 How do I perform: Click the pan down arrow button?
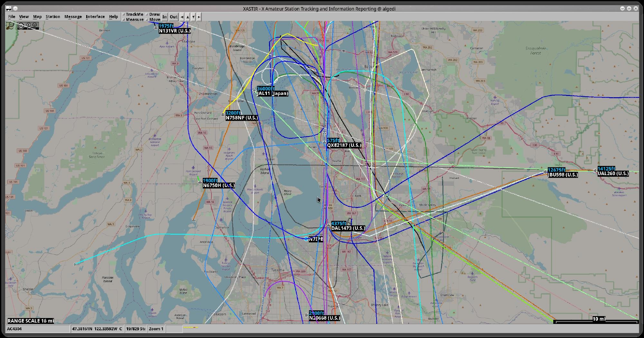193,17
